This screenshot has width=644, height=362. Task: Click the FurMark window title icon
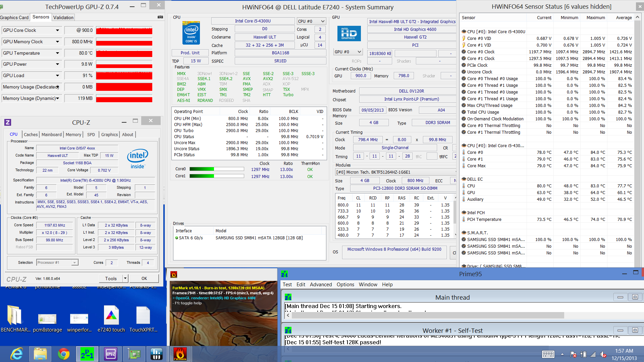tap(174, 275)
